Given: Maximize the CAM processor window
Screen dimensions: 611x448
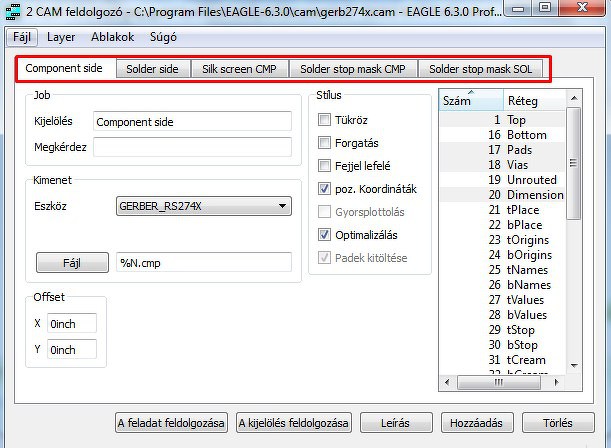Looking at the screenshot, I should pos(545,8).
